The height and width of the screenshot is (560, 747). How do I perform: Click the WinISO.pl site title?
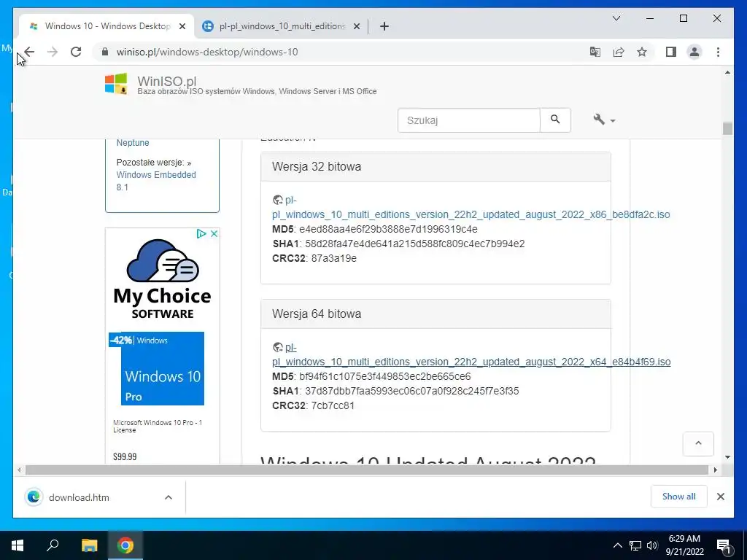[167, 81]
